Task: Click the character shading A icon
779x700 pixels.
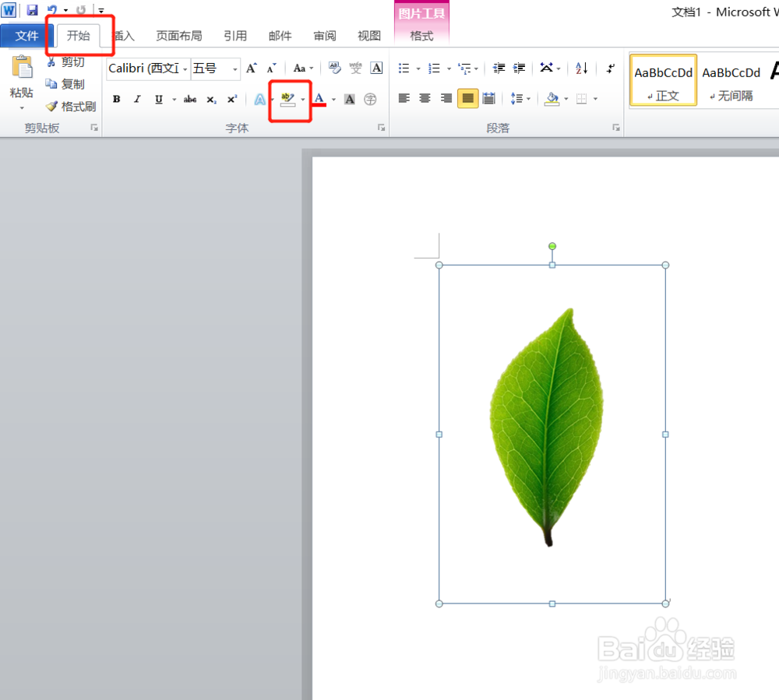Action: 350,99
